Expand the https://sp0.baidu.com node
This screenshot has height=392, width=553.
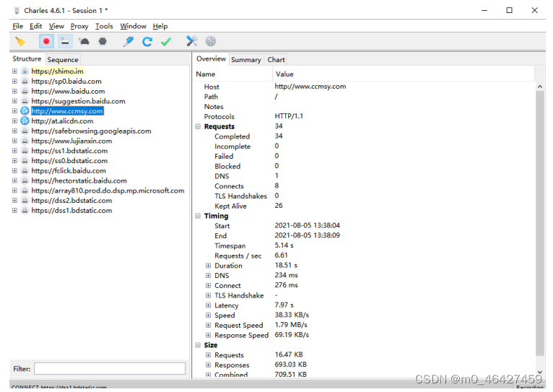click(14, 81)
